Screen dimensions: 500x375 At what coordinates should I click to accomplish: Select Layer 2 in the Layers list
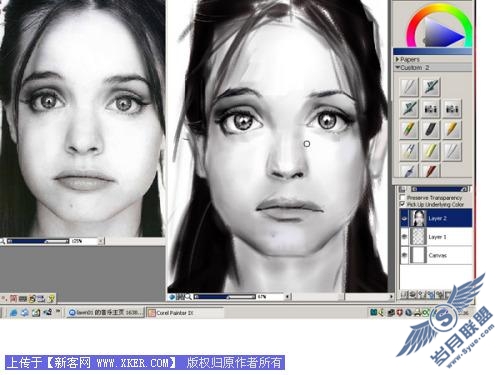(x=436, y=218)
